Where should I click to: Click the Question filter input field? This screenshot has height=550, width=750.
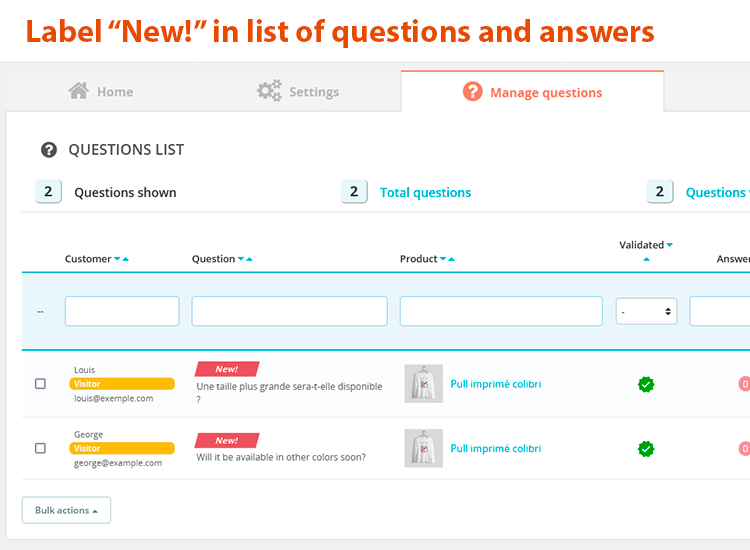click(289, 312)
